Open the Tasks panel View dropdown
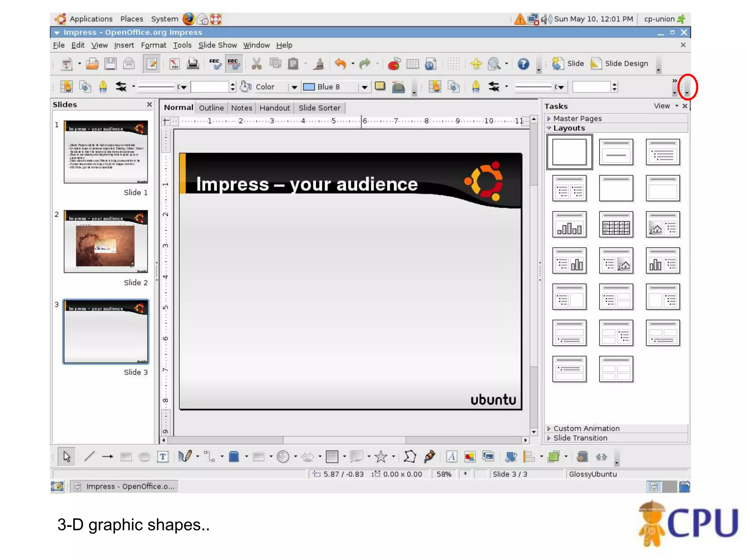This screenshot has height=560, width=747. [x=666, y=106]
